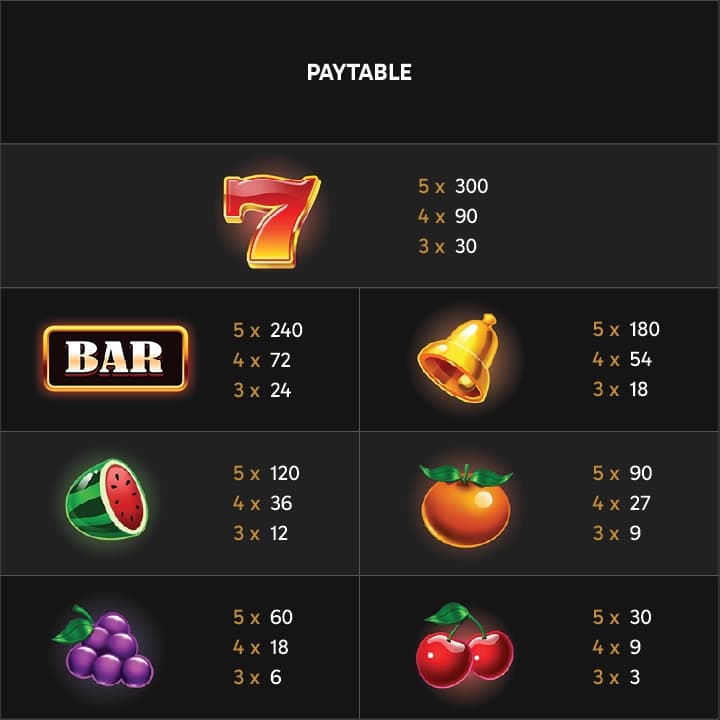Image resolution: width=720 pixels, height=720 pixels.
Task: Click the watermelon 3 x 12 payout
Action: coord(260,534)
